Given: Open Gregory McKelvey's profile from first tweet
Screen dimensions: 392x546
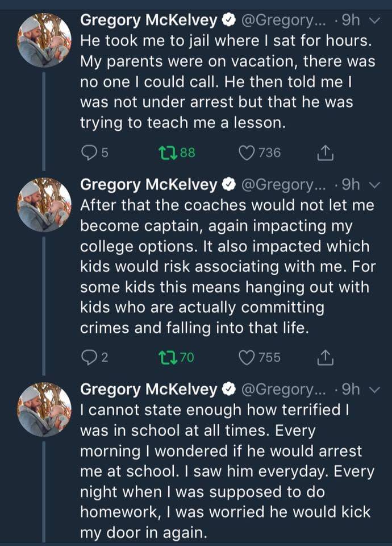Looking at the screenshot, I should pos(149,20).
